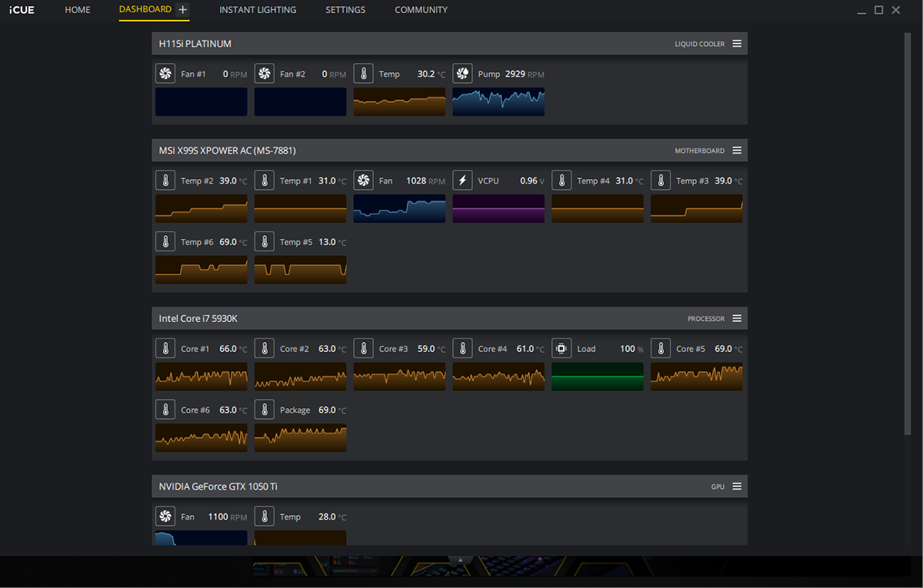Open the Motherboard panel hamburger menu

737,151
